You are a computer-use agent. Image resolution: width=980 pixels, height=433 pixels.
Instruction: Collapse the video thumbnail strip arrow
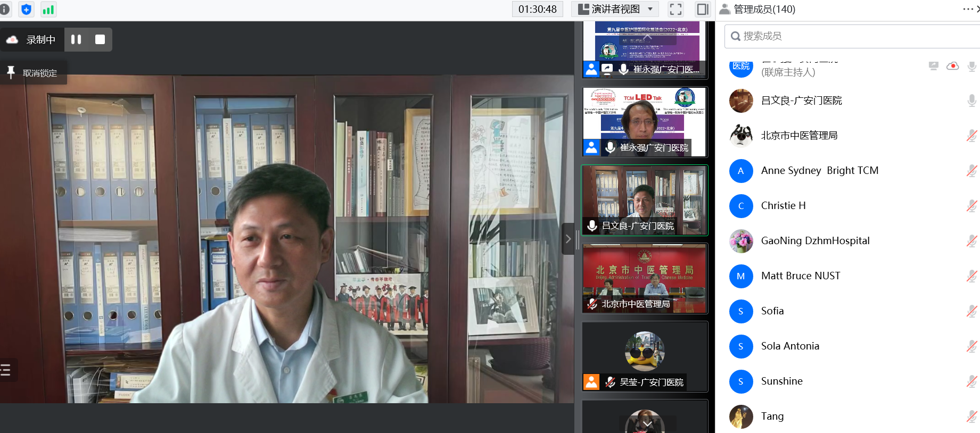(568, 239)
